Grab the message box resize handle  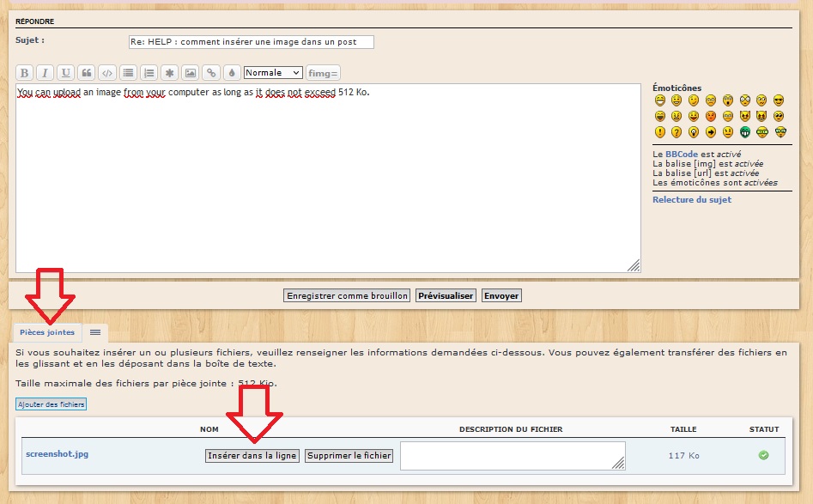click(634, 265)
